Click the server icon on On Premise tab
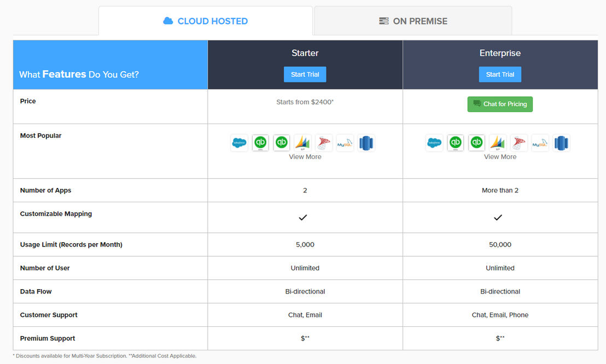This screenshot has height=364, width=606. click(x=384, y=21)
